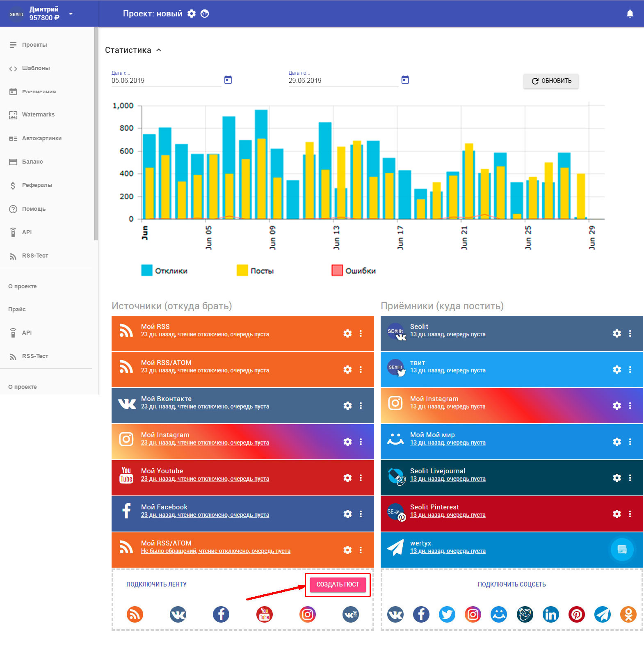
Task: Click the Создать пост button
Action: tap(338, 584)
